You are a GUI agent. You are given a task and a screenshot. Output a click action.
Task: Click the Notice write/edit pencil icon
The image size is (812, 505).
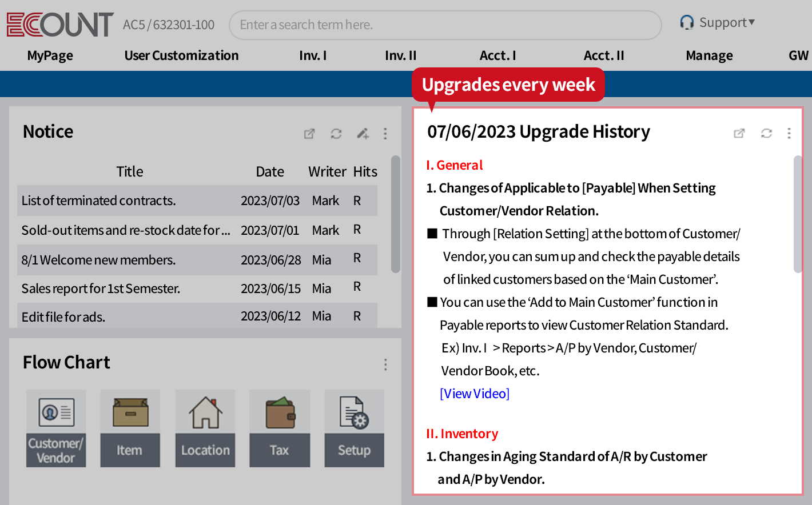pos(363,134)
